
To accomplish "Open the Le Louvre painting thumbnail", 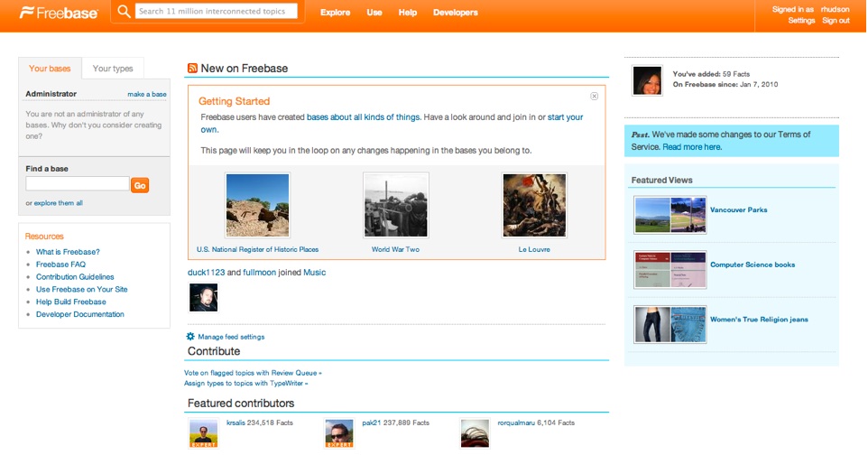I will coord(534,205).
